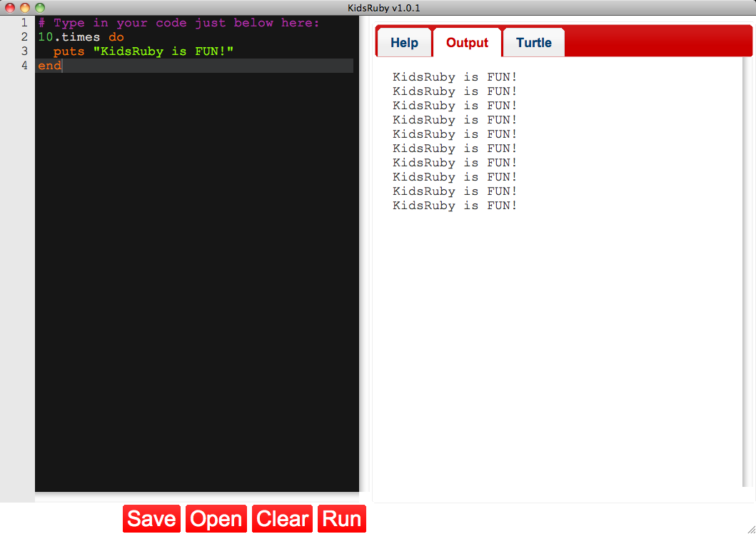Click the puts "KidsRuby is FUN!" code line
Viewport: 756px width, 534px height.
[143, 51]
